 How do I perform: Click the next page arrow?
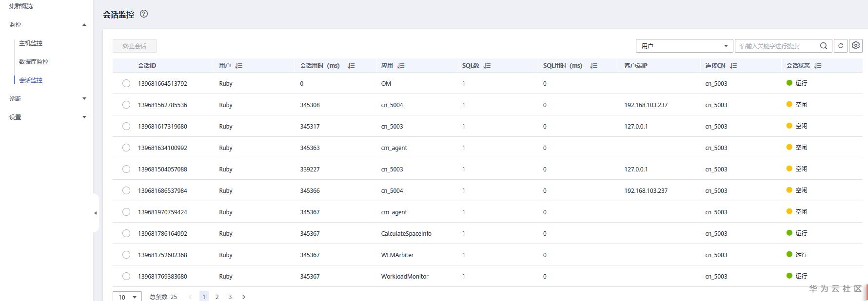244,297
